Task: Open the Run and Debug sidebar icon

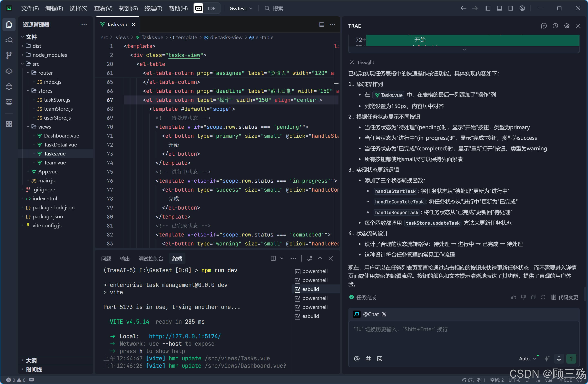Action: (x=9, y=87)
